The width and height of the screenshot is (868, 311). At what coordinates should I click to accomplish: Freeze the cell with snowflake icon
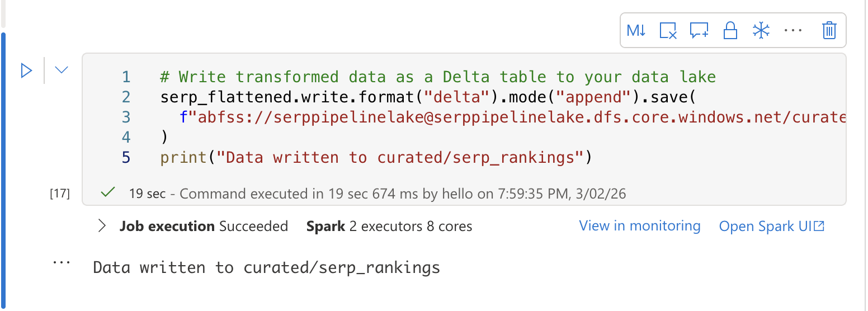tap(761, 30)
